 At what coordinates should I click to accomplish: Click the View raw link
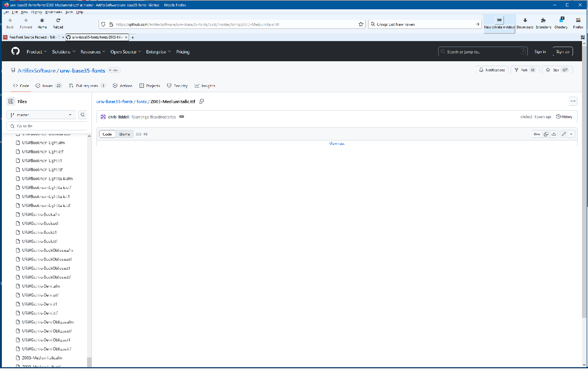pyautogui.click(x=337, y=144)
